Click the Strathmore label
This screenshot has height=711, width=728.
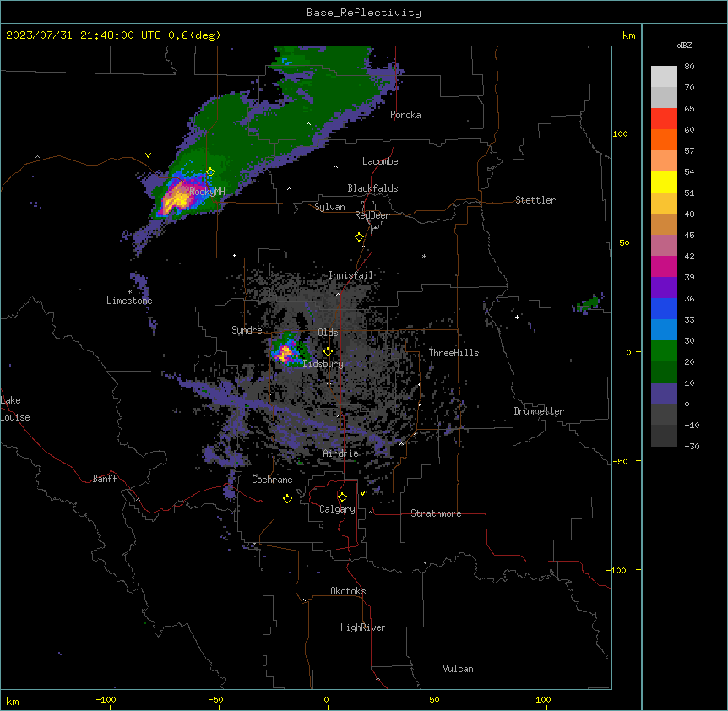coord(436,513)
